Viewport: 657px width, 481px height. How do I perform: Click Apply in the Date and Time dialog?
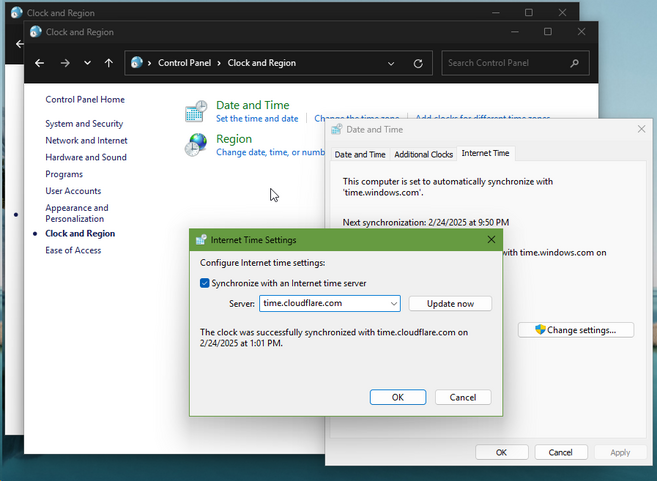pyautogui.click(x=620, y=453)
